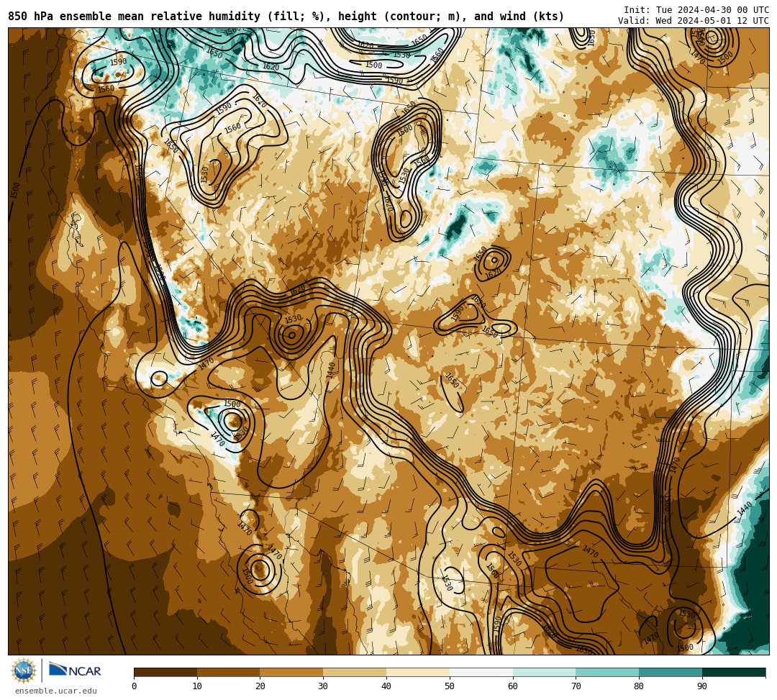Pick the 60–70% light aqua colorbar segment
The image size is (777, 700).
[x=544, y=672]
